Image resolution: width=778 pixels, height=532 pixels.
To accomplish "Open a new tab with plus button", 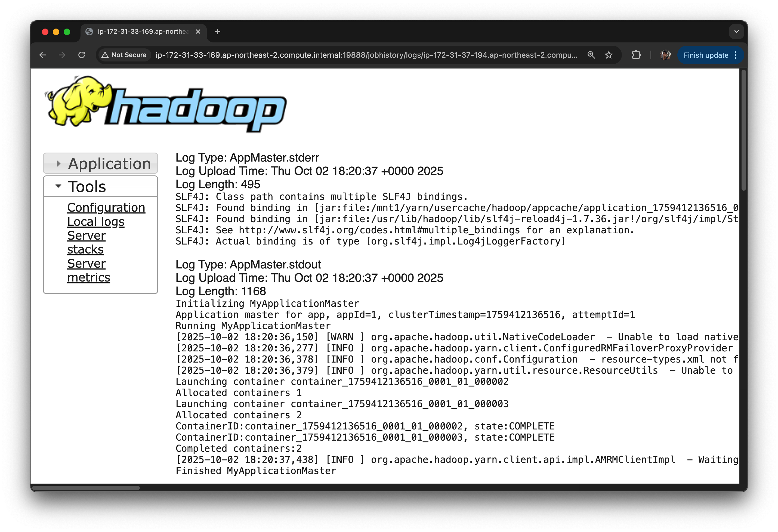I will click(218, 32).
